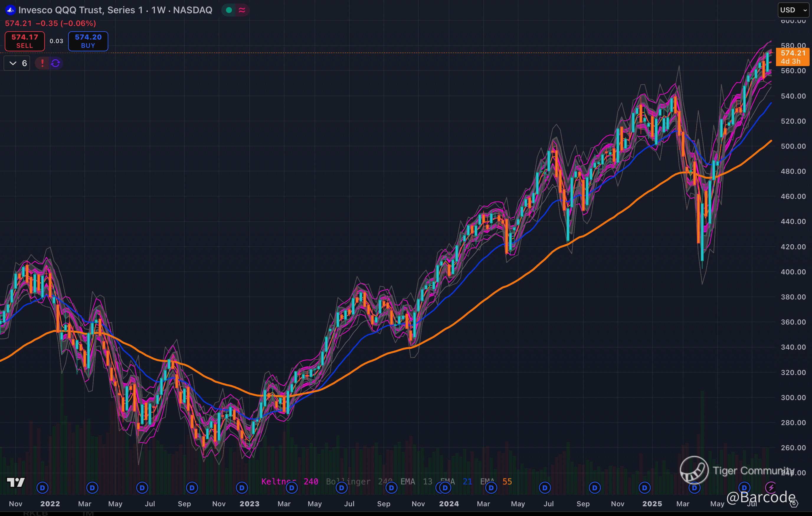The image size is (812, 516).
Task: Click the pink approximate-equals data mode icon
Action: coord(242,10)
